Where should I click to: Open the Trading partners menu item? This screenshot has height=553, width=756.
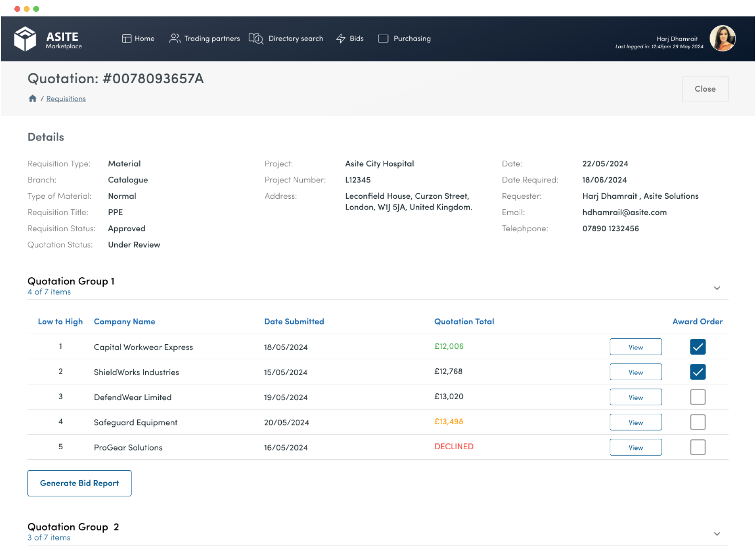(x=204, y=38)
